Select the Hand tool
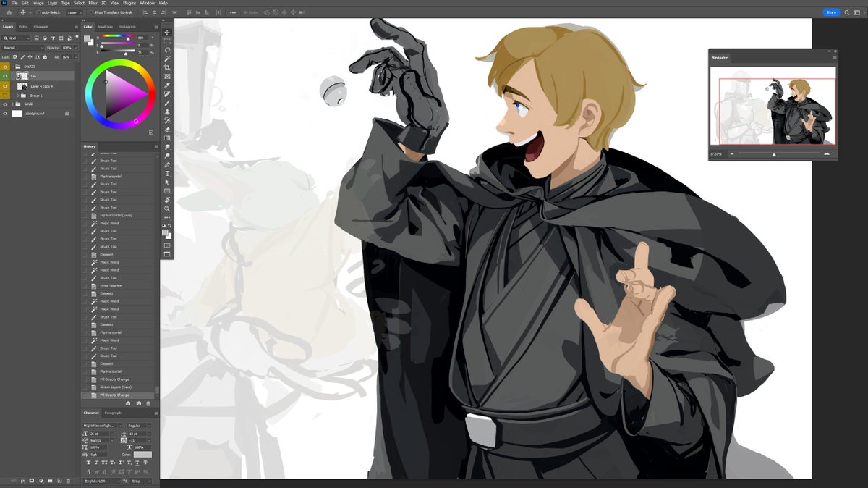Image resolution: width=868 pixels, height=488 pixels. point(168,199)
